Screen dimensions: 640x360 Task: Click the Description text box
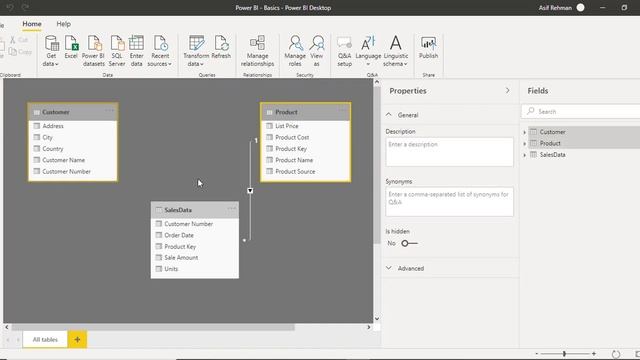coord(449,152)
